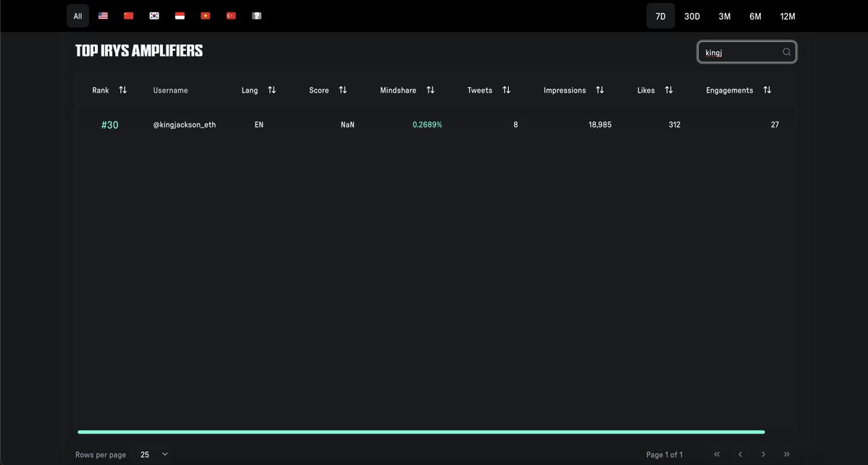This screenshot has height=465, width=868.
Task: Go to previous page chevron
Action: coord(740,454)
